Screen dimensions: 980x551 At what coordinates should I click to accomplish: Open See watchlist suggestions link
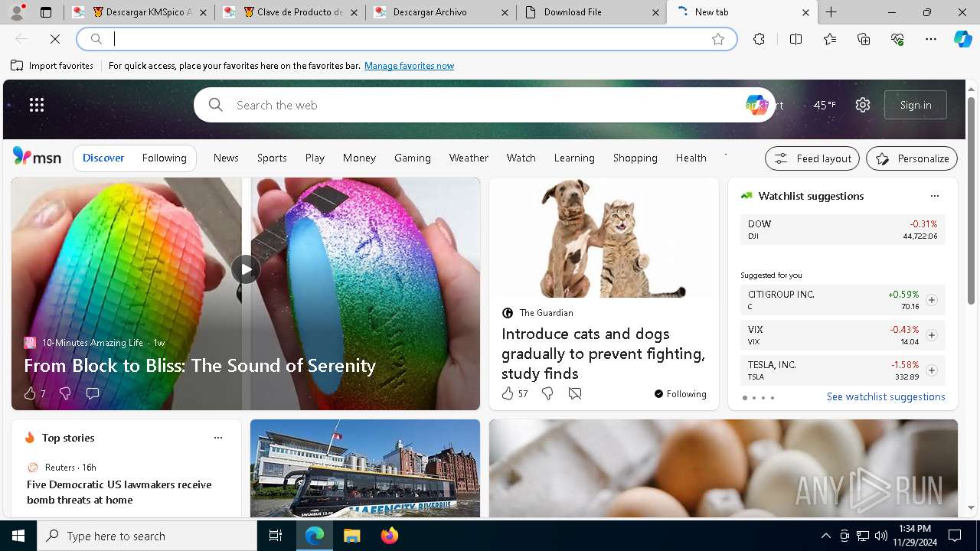click(886, 396)
